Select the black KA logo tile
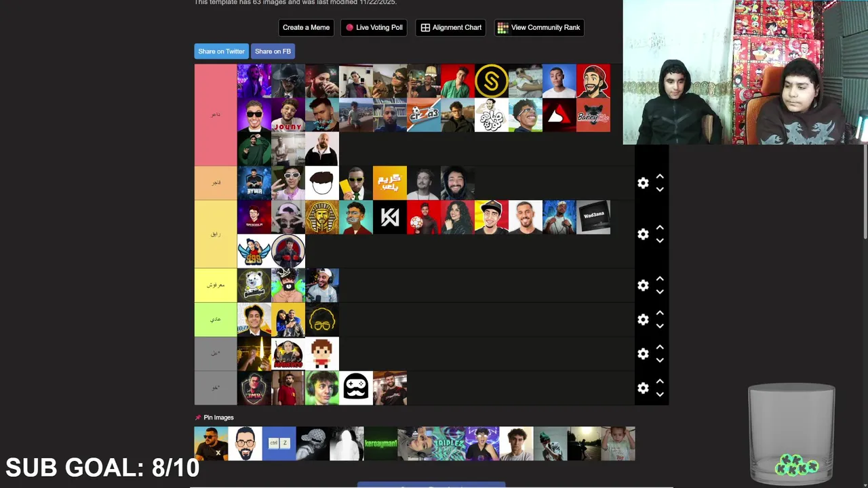Screen dimensions: 868x488 pyautogui.click(x=390, y=217)
